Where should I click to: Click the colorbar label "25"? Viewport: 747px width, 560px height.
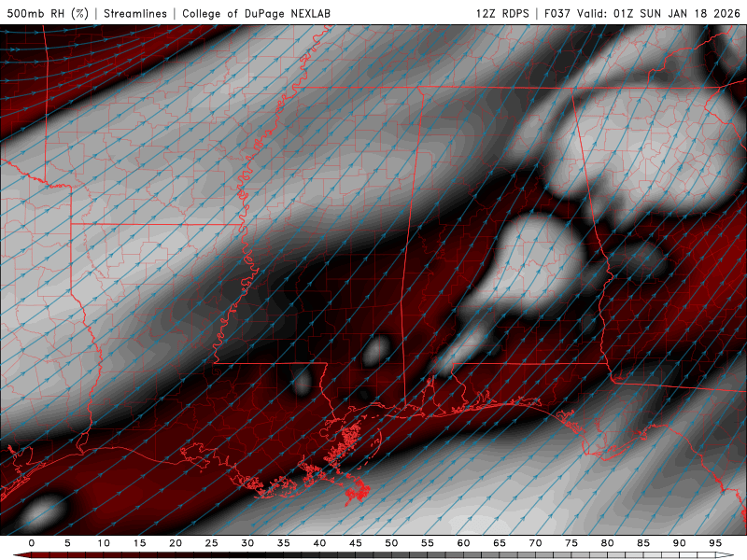pos(211,543)
